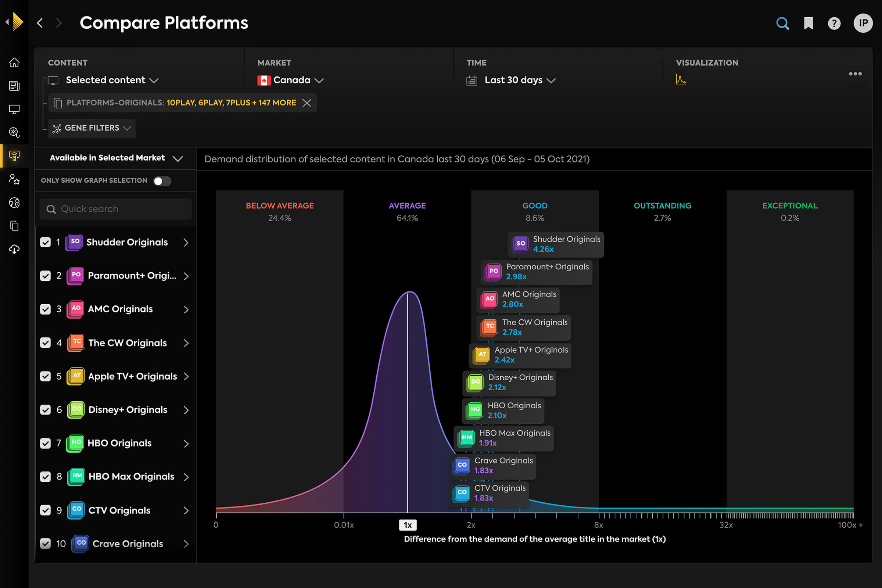This screenshot has height=588, width=882.
Task: Open the three-dots more options menu
Action: [855, 74]
